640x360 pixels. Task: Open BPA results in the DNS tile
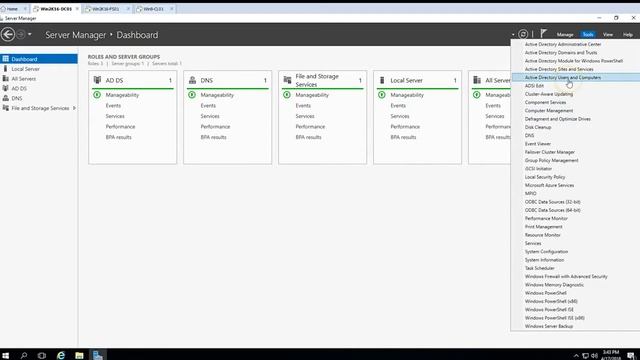click(213, 138)
